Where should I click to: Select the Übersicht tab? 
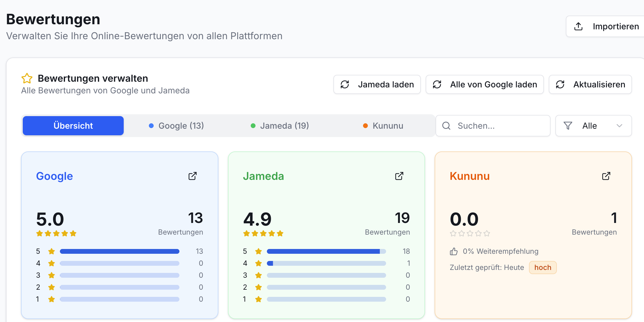point(73,126)
